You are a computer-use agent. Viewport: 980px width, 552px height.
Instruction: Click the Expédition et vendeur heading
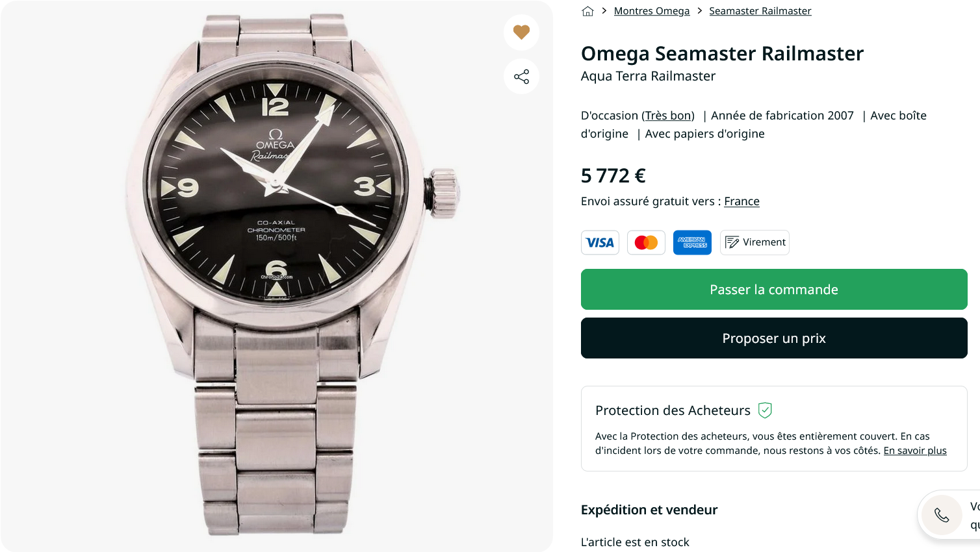point(649,510)
